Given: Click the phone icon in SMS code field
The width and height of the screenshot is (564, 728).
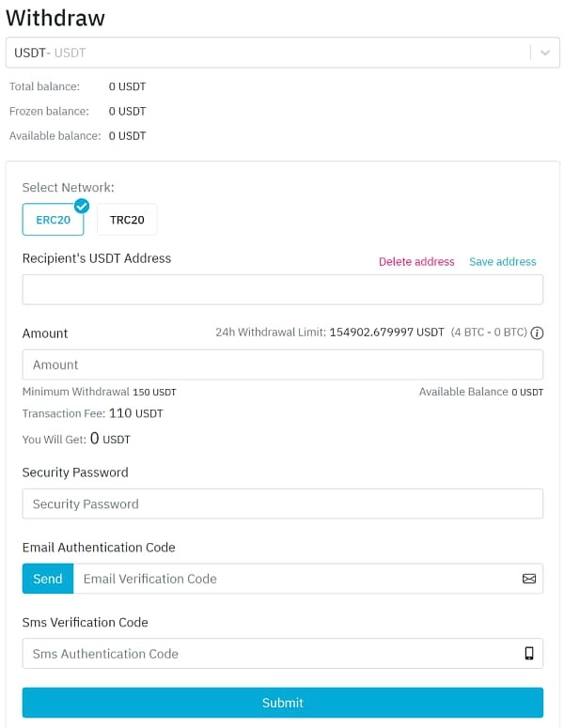Looking at the screenshot, I should (x=528, y=653).
